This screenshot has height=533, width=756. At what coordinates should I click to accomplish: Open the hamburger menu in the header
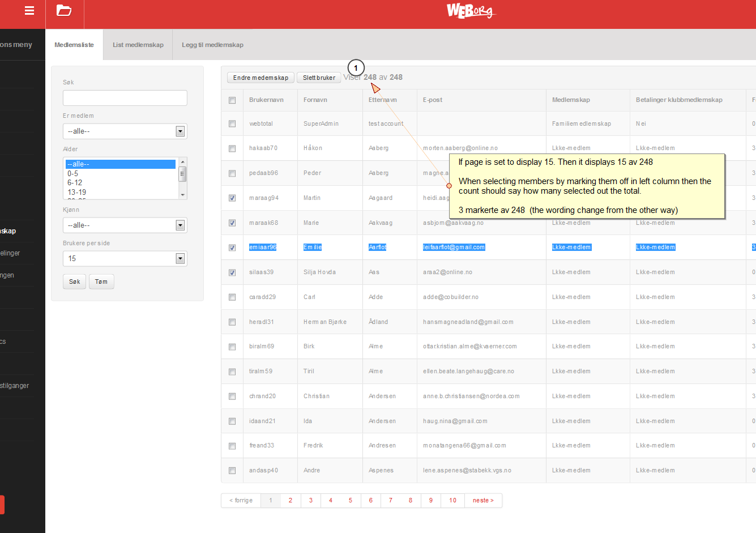point(29,10)
